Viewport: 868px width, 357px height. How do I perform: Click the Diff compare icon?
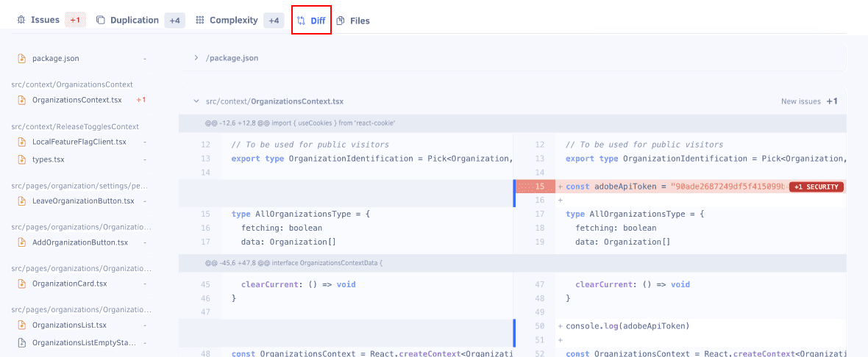tap(301, 21)
